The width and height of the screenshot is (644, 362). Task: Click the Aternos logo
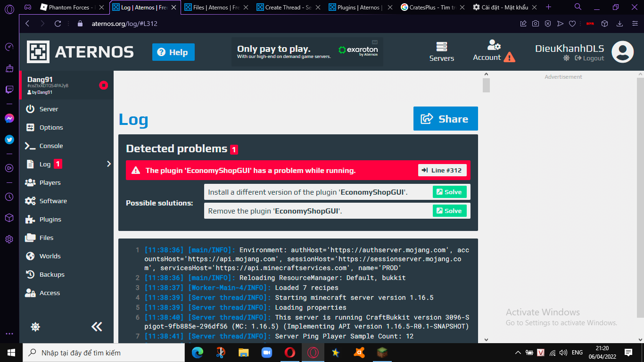click(x=80, y=52)
